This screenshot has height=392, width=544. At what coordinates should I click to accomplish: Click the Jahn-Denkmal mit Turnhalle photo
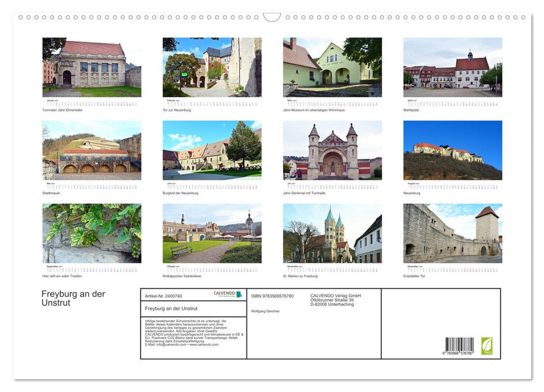pyautogui.click(x=332, y=150)
